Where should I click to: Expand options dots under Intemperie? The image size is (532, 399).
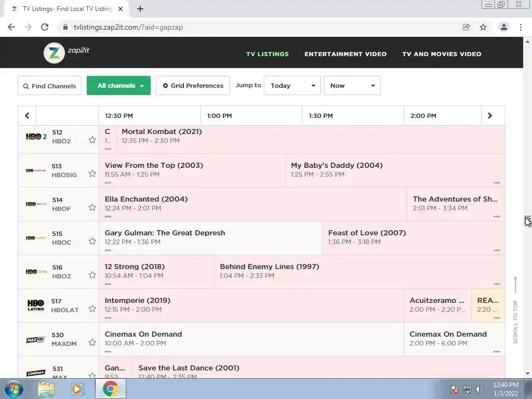pos(108,318)
